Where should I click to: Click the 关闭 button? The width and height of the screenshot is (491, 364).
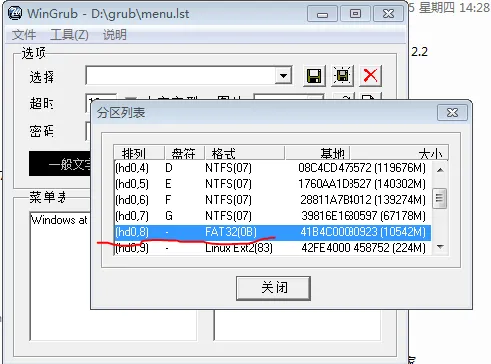pos(273,288)
